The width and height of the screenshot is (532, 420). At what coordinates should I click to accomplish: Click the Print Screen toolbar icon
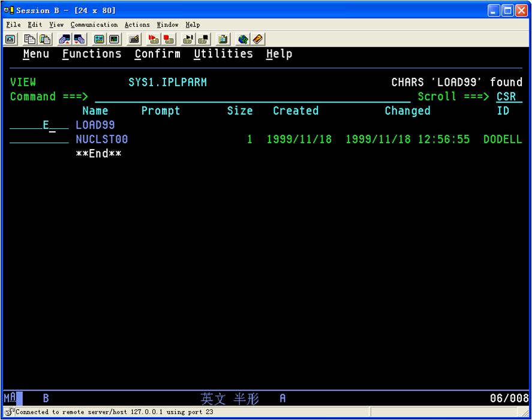click(10, 40)
